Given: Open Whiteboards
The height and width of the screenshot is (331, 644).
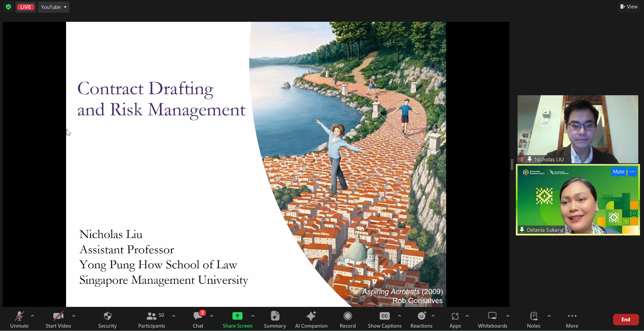Looking at the screenshot, I should click(492, 320).
